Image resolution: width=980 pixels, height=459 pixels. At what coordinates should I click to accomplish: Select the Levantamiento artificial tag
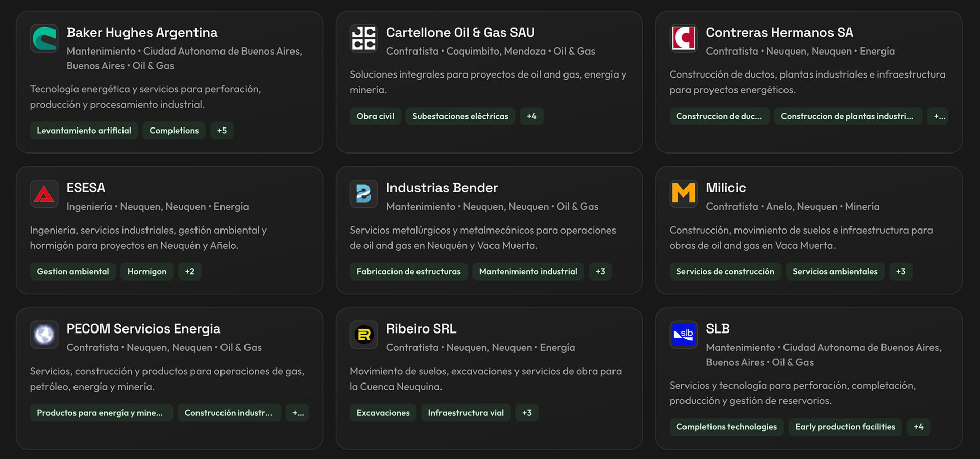click(84, 131)
